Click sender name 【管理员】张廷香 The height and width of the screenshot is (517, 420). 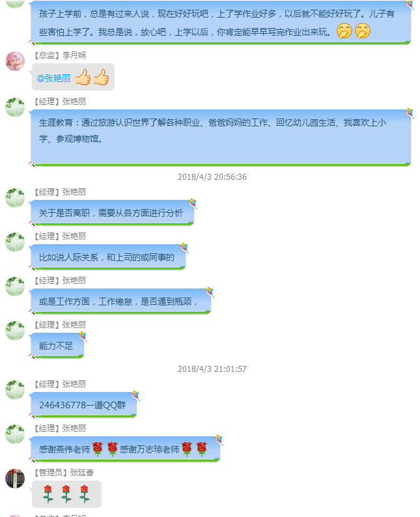coord(64,473)
